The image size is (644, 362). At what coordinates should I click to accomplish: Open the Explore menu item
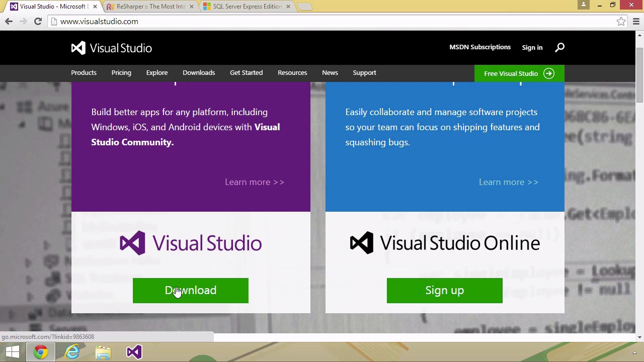(157, 73)
